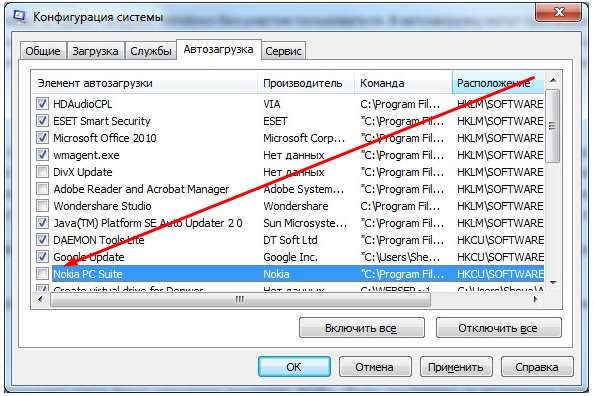Close the System Configuration window
Viewport: 594px width, 396px height.
559,13
